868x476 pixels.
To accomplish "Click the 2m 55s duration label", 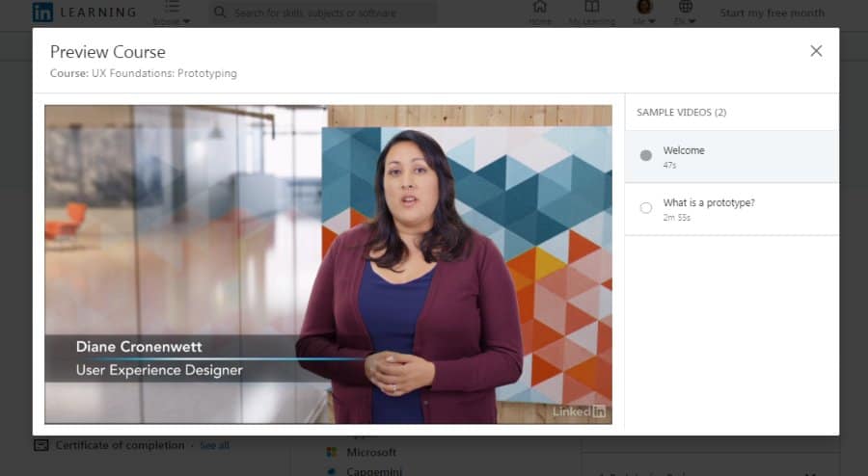I will coord(676,217).
